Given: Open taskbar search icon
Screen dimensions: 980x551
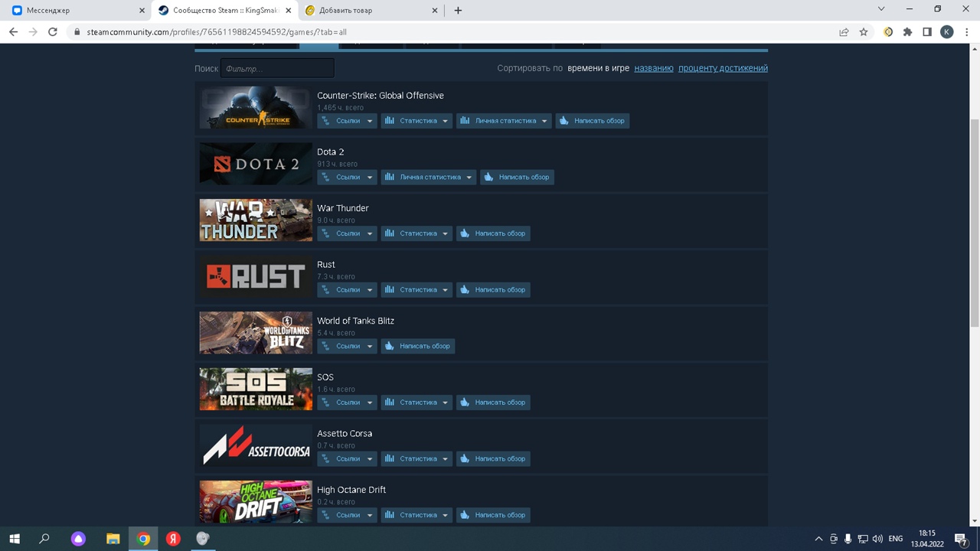Looking at the screenshot, I should point(44,539).
